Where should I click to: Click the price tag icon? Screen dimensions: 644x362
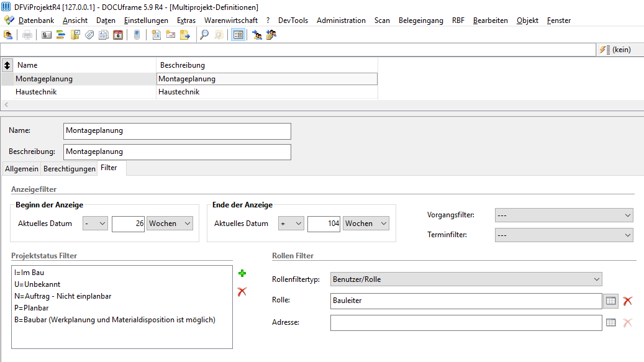(x=89, y=35)
